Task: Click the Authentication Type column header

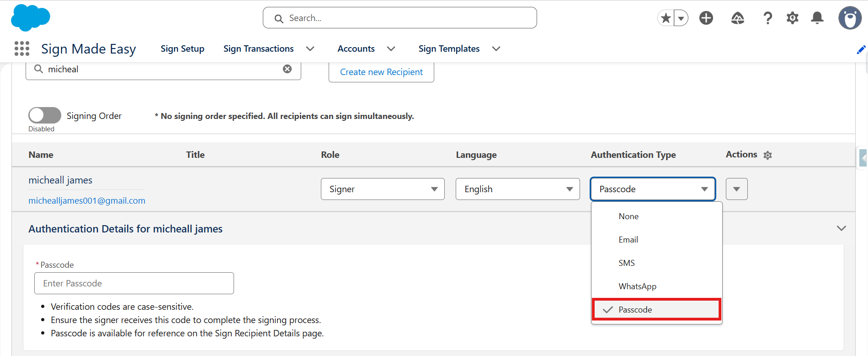Action: [x=633, y=155]
